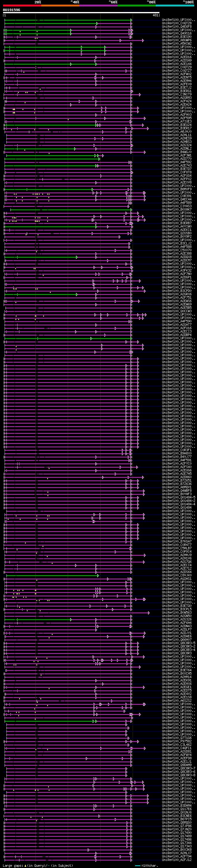Select label UniRef100_A2DSH9
Viewport: 197px width, 868px height.
click(x=177, y=61)
